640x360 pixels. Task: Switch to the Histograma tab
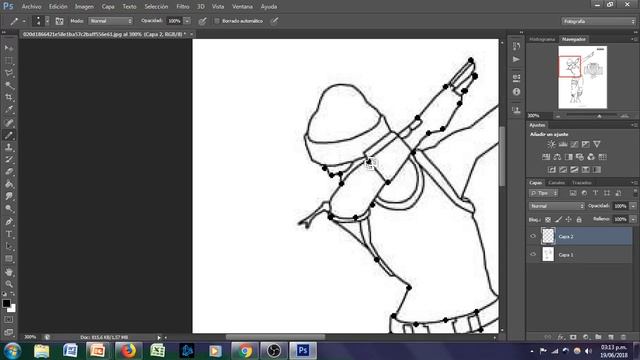542,39
